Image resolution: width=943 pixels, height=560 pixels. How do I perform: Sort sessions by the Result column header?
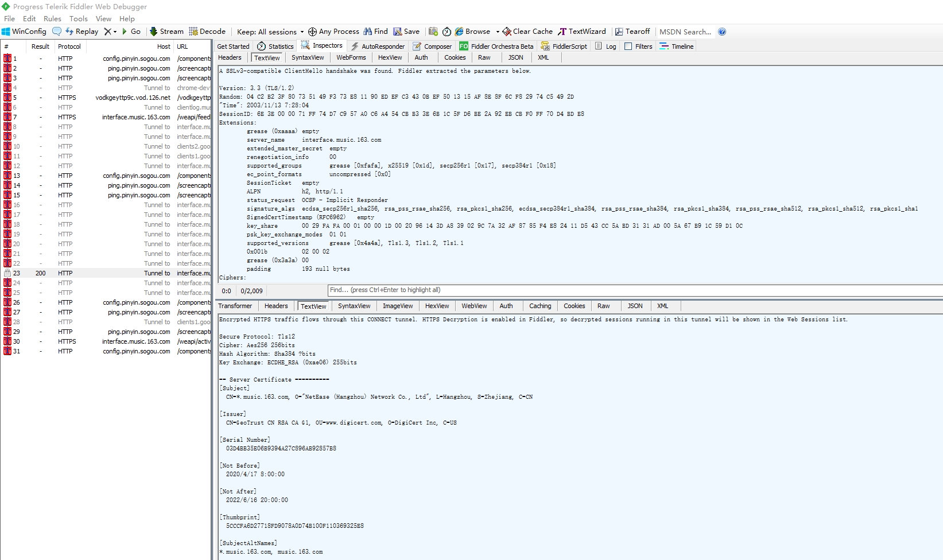click(40, 46)
